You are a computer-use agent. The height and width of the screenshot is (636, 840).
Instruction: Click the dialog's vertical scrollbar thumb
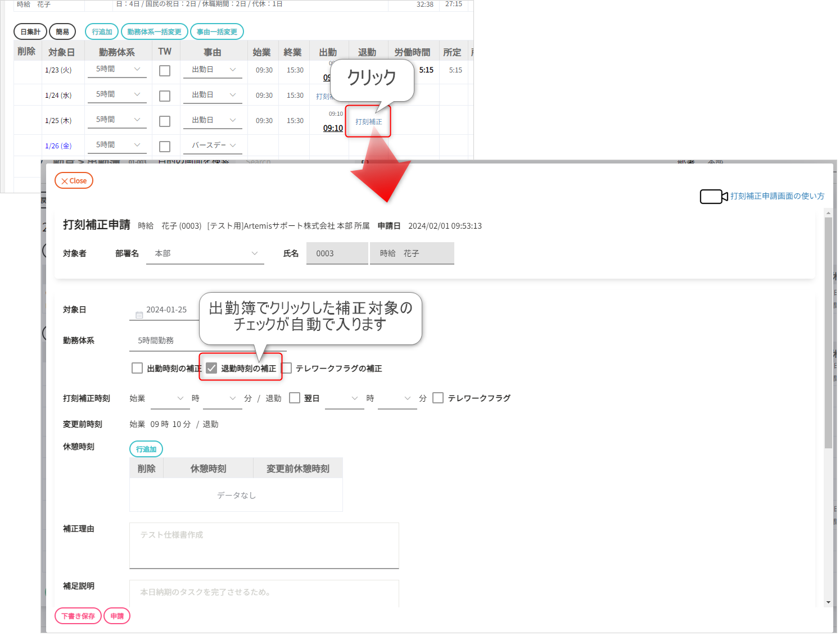coord(828,331)
